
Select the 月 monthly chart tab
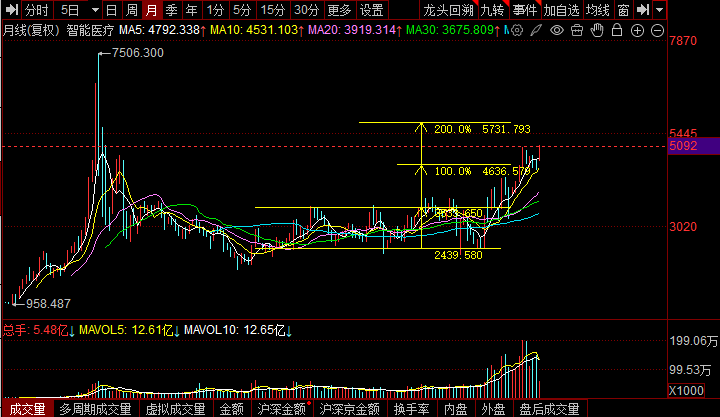pos(152,10)
